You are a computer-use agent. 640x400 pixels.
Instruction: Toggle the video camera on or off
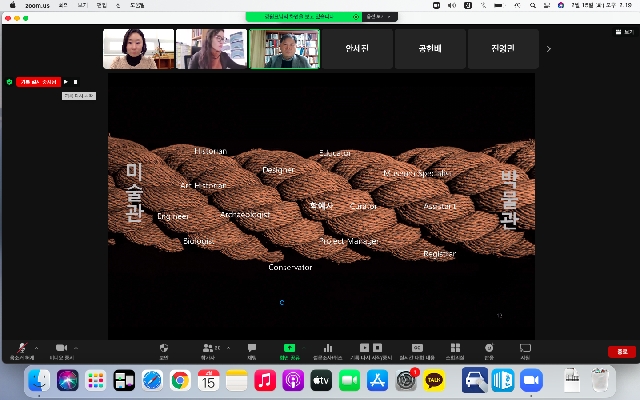(61, 349)
